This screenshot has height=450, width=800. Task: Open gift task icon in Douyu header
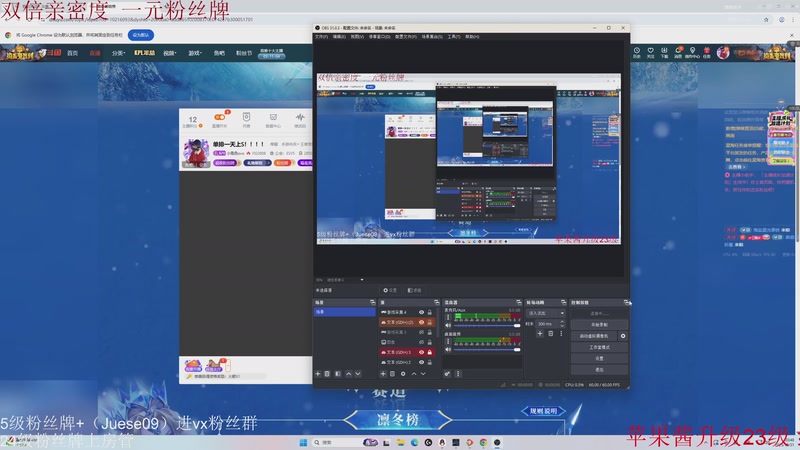(x=707, y=52)
